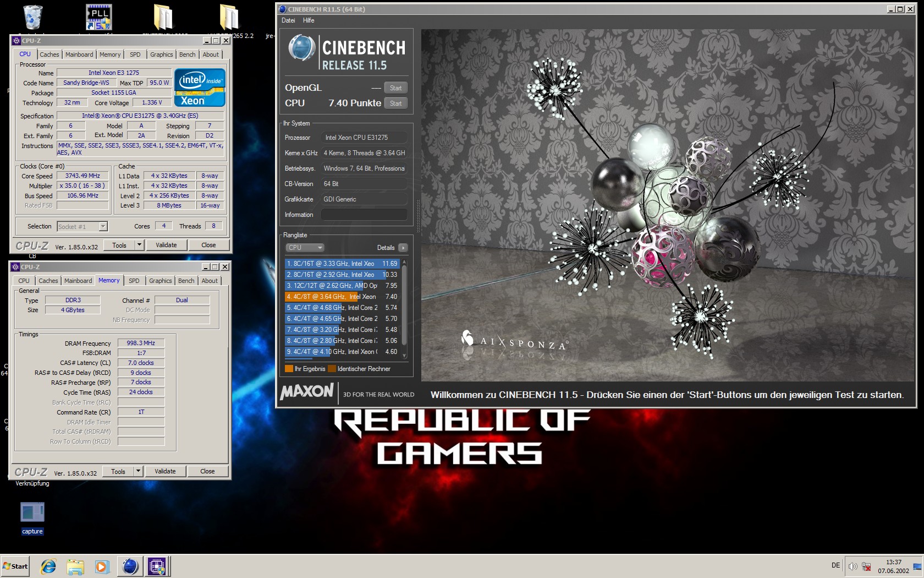
Task: Click Validate in bottom CPU-Z window
Action: coord(165,471)
